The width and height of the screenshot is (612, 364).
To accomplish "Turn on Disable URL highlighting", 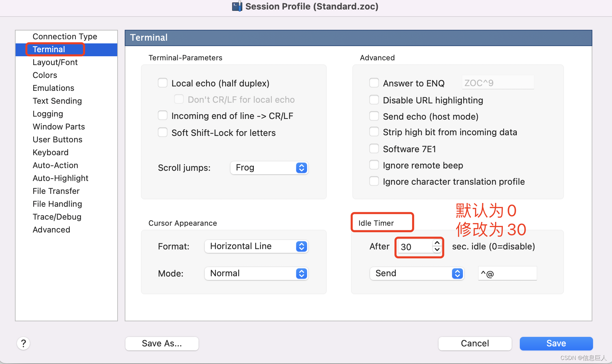I will click(374, 100).
